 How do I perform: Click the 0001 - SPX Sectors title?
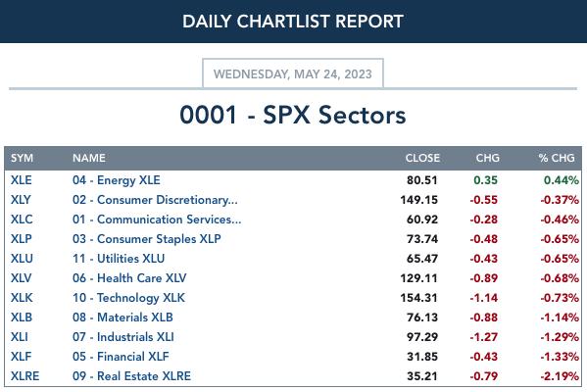(293, 115)
